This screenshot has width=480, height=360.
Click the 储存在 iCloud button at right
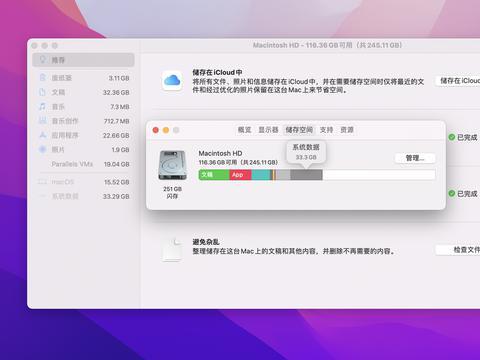coord(458,81)
